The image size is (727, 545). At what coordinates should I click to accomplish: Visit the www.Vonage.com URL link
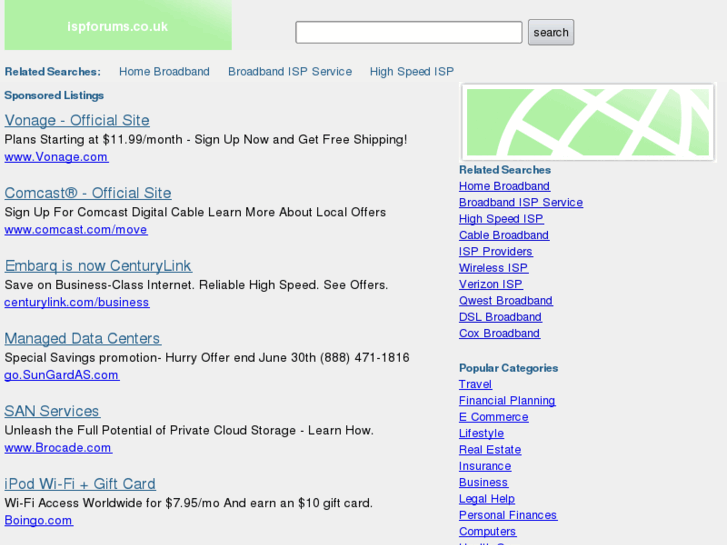[x=57, y=157]
